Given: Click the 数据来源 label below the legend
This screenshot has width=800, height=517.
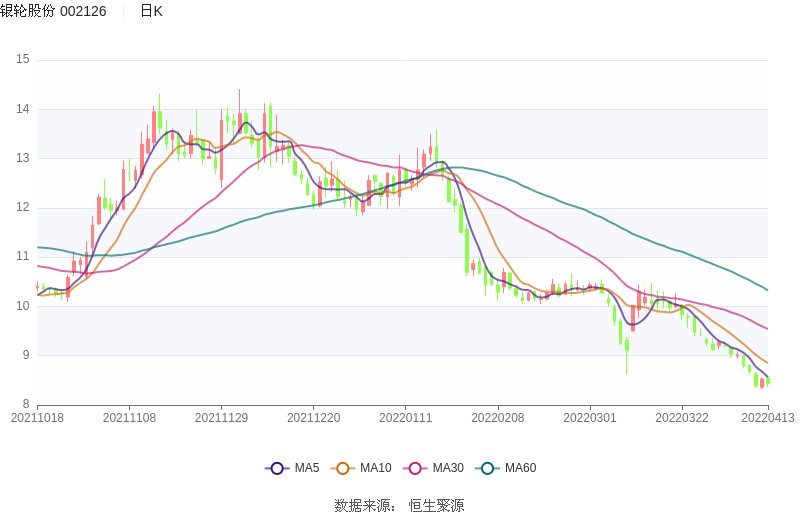Looking at the screenshot, I should click(365, 506).
